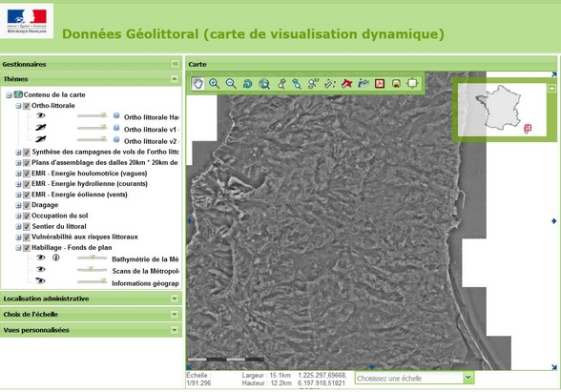Click the refresh map rotating arrow icon
The height and width of the screenshot is (392, 561).
(x=247, y=84)
